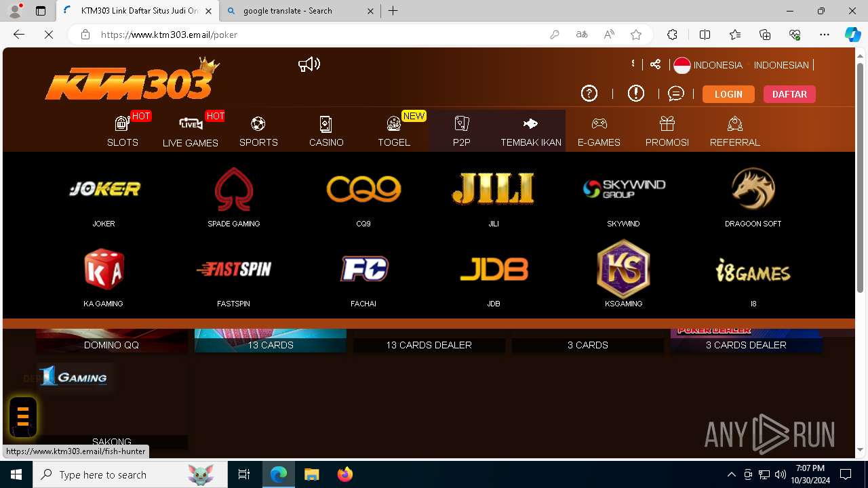868x488 pixels.
Task: Open the help question mark icon
Action: [589, 94]
